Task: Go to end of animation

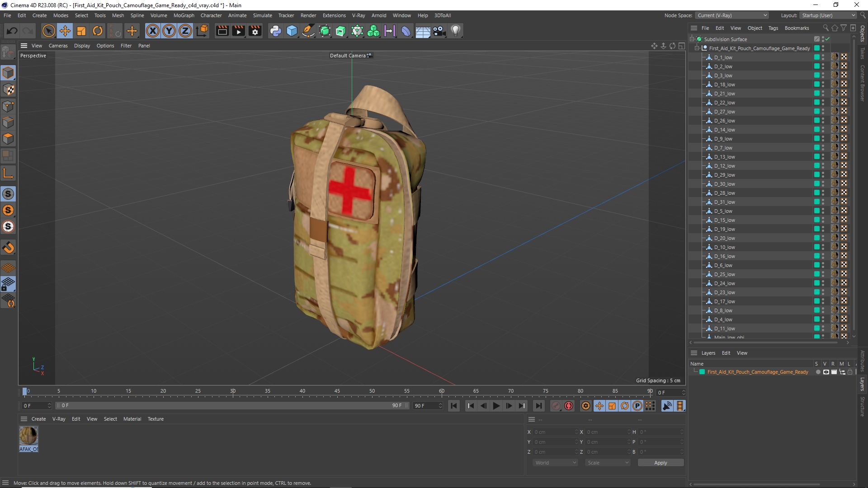Action: click(x=538, y=406)
